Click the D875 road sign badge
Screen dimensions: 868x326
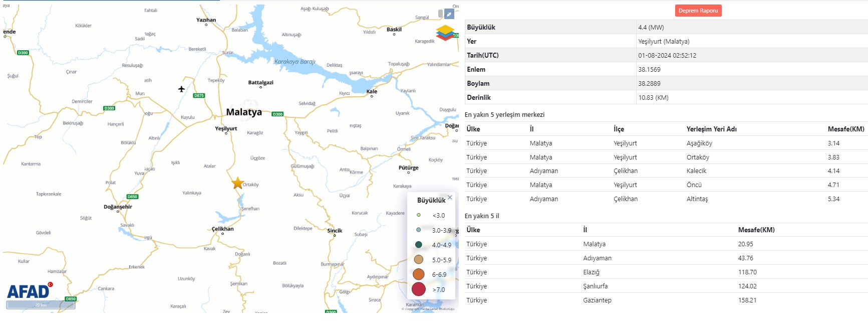pos(199,95)
